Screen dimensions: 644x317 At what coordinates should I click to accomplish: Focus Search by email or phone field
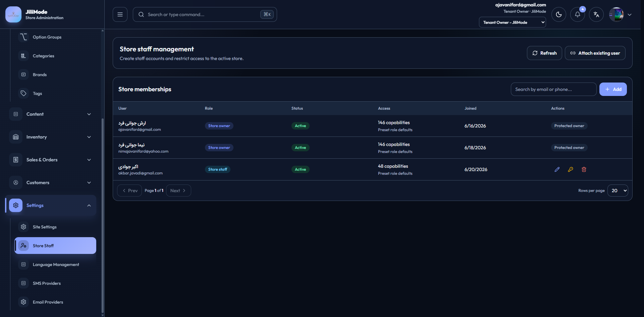(x=553, y=89)
